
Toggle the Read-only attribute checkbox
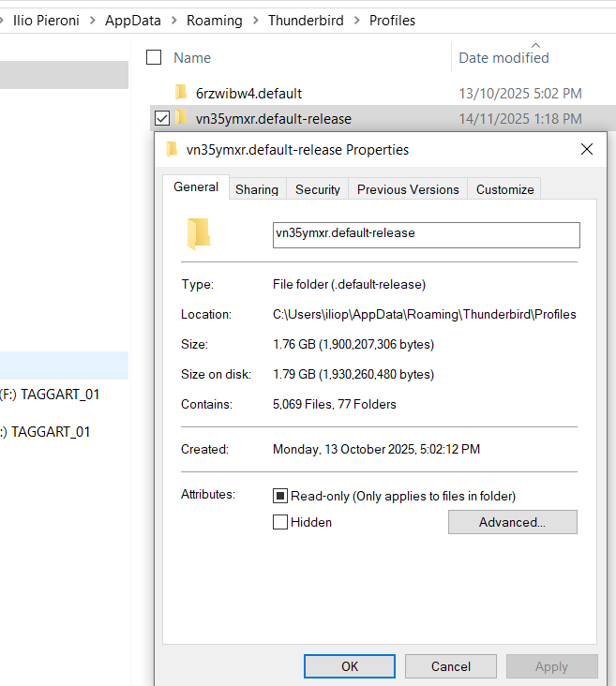pyautogui.click(x=280, y=496)
